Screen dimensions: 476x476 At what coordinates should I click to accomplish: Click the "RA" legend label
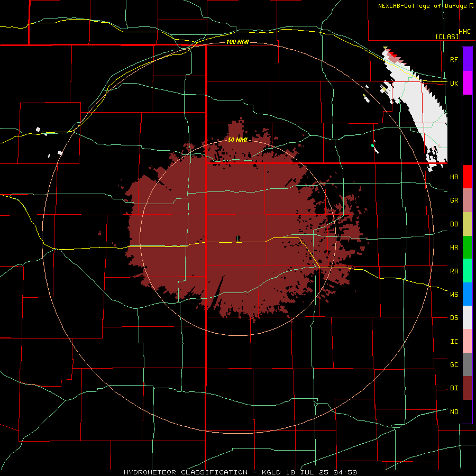pyautogui.click(x=454, y=271)
